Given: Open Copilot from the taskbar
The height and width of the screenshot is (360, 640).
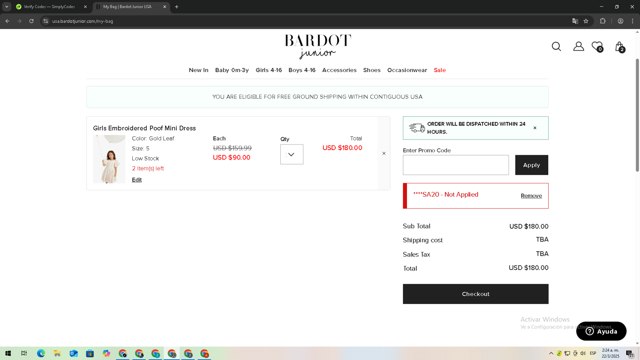Looking at the screenshot, I should 106,353.
